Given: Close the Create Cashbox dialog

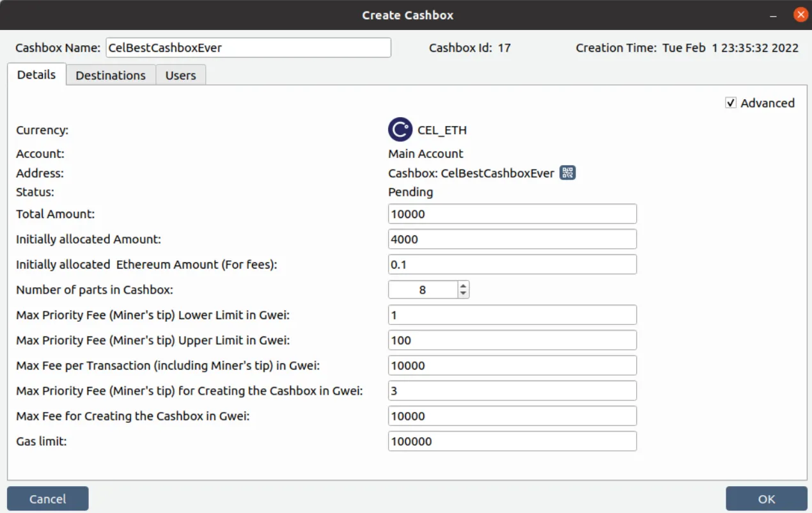Looking at the screenshot, I should coord(800,15).
